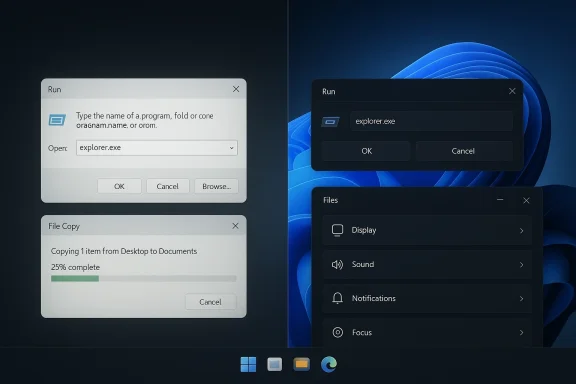
Task: Click OK in the light Run dialog
Action: pyautogui.click(x=119, y=186)
